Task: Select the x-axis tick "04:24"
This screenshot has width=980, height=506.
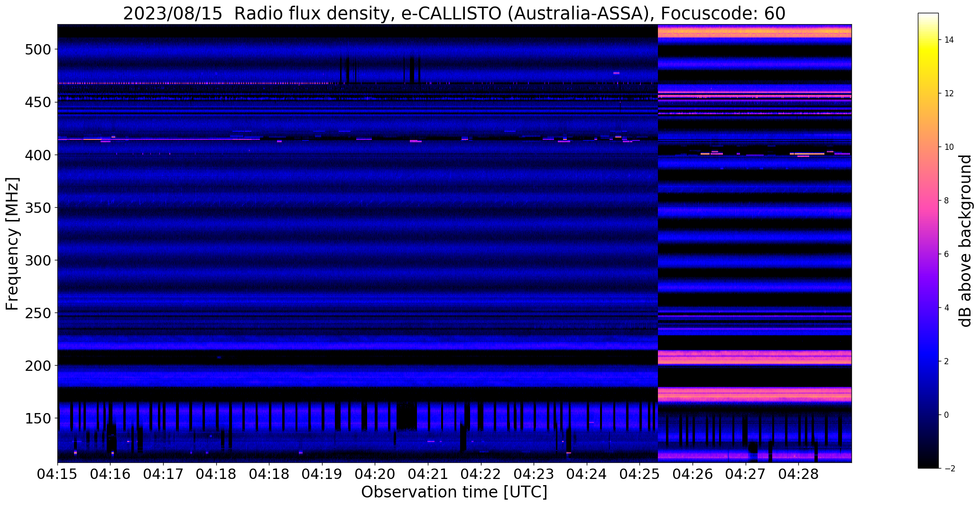Action: 587,475
